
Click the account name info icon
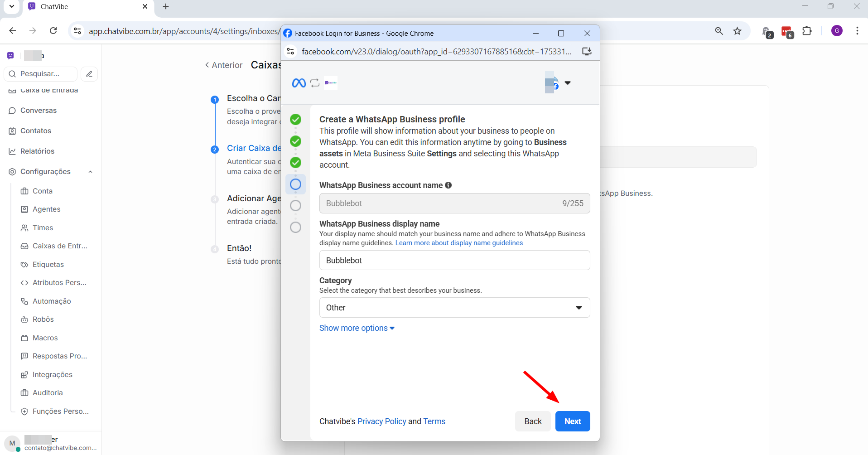[448, 185]
